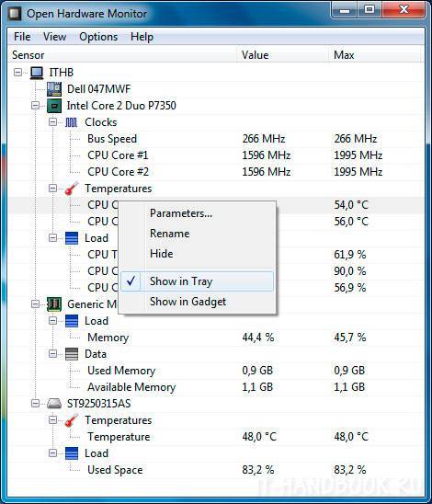Select the Dell 047MWF mainboard icon
432x504 pixels.
click(x=54, y=89)
